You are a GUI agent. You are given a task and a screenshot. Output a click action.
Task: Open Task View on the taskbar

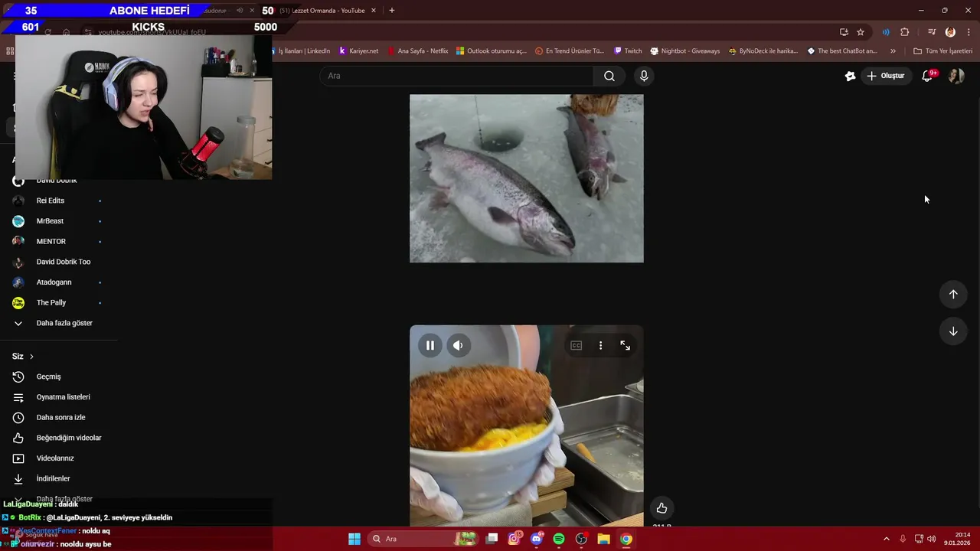tap(492, 539)
